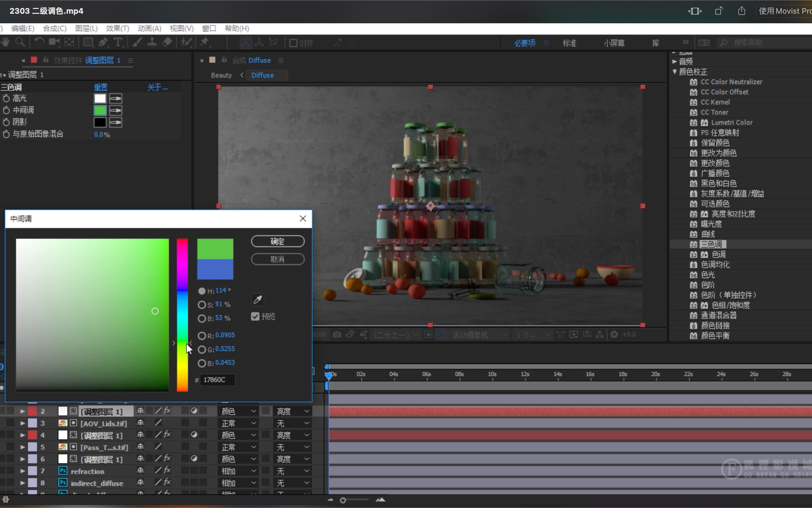
Task: Click the Movist picture-in-picture icon
Action: coord(695,11)
